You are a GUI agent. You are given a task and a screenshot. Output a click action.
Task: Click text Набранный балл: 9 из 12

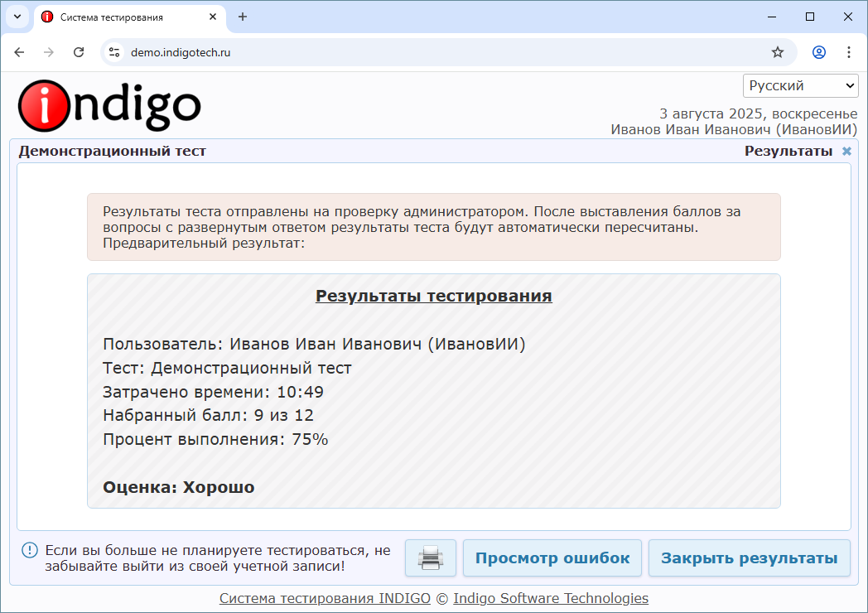[208, 415]
